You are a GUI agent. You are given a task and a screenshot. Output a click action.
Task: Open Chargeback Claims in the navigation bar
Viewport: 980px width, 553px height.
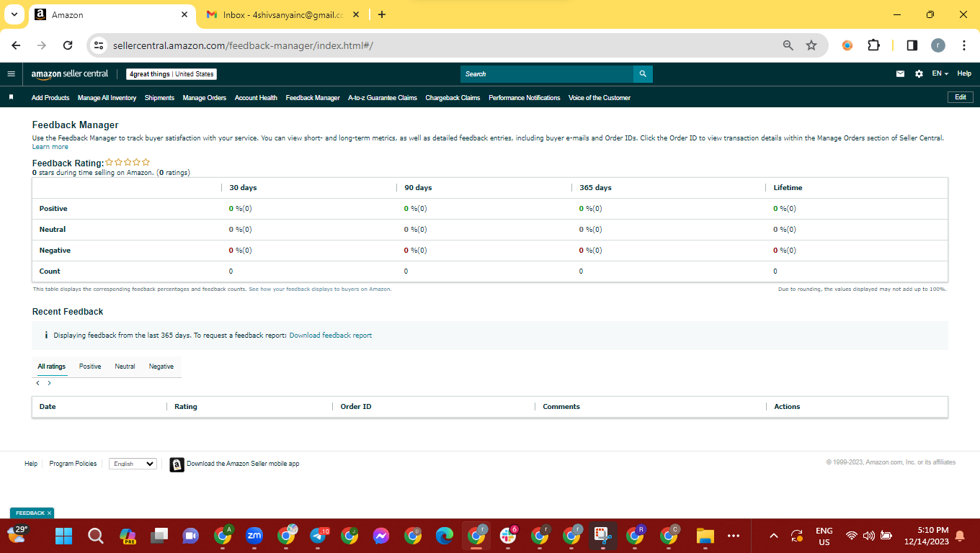pos(453,97)
